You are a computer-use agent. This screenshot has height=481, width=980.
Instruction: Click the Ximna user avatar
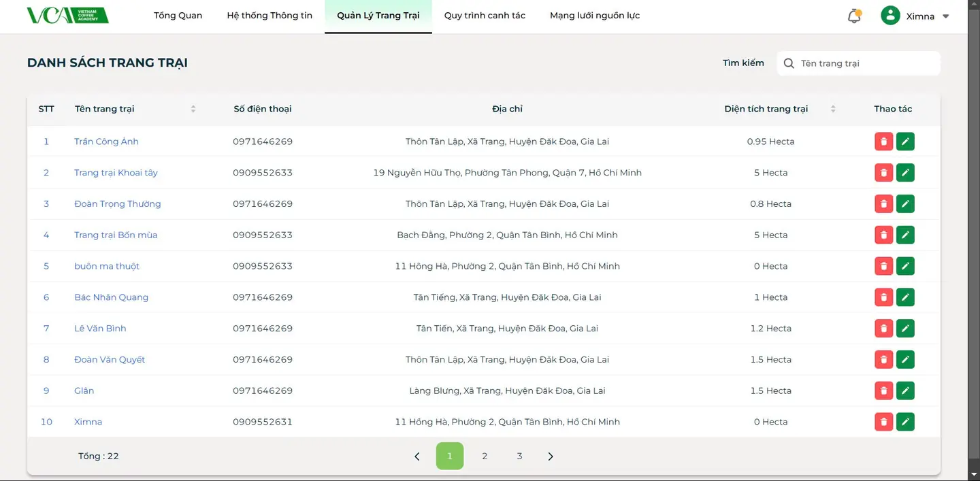(x=890, y=16)
